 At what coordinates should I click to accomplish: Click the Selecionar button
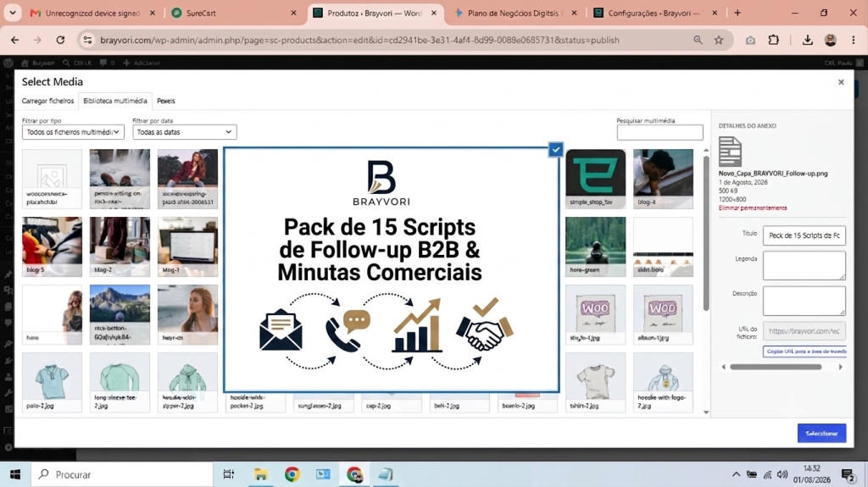pos(821,434)
